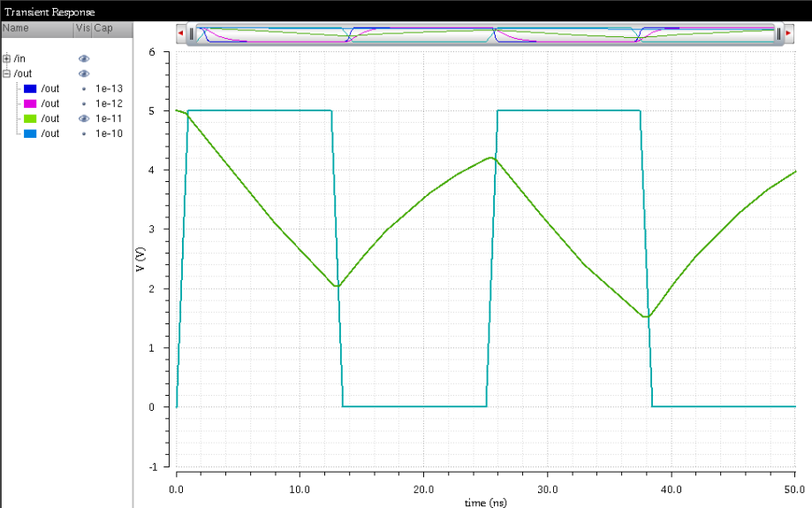Click the right red arrow of overview strip
The width and height of the screenshot is (812, 508).
coord(789,34)
